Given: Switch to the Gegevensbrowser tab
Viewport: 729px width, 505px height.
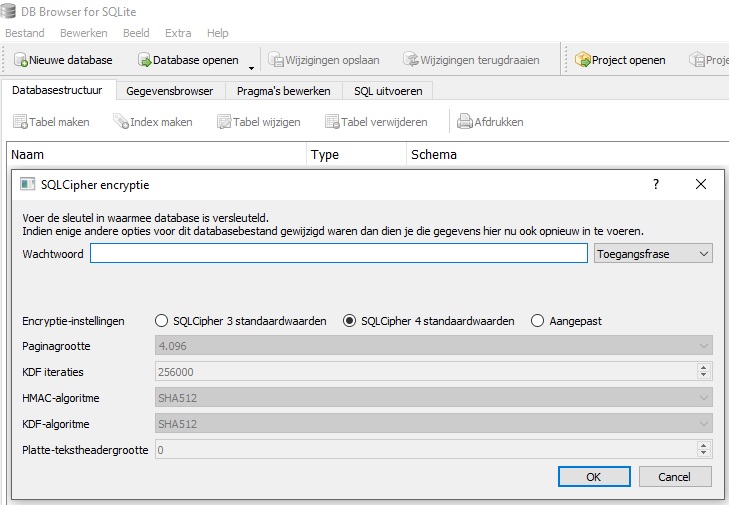Looking at the screenshot, I should [170, 91].
